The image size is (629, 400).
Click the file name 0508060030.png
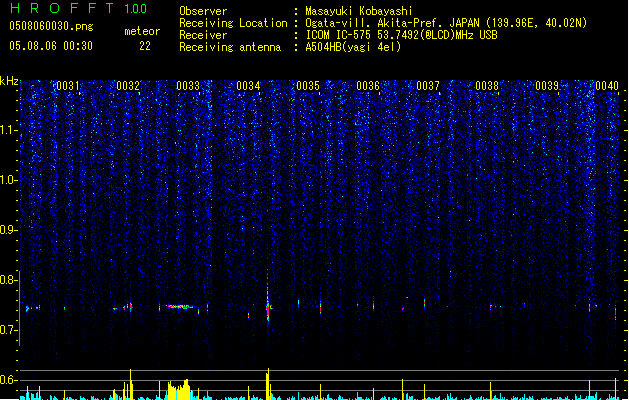click(51, 26)
